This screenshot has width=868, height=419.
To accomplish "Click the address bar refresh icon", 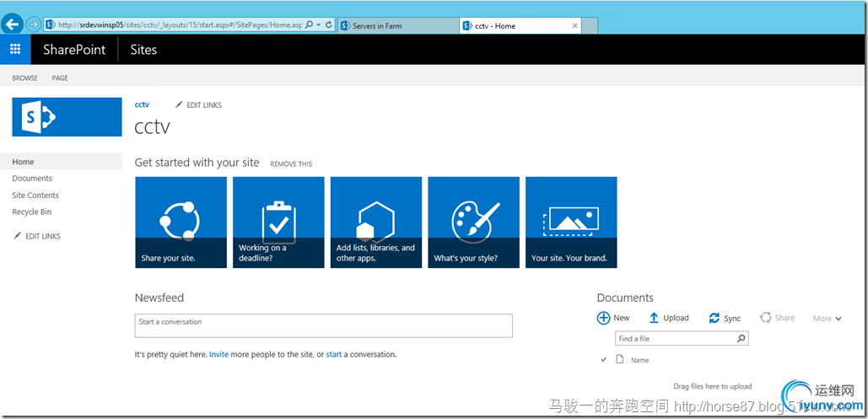I will click(x=329, y=25).
